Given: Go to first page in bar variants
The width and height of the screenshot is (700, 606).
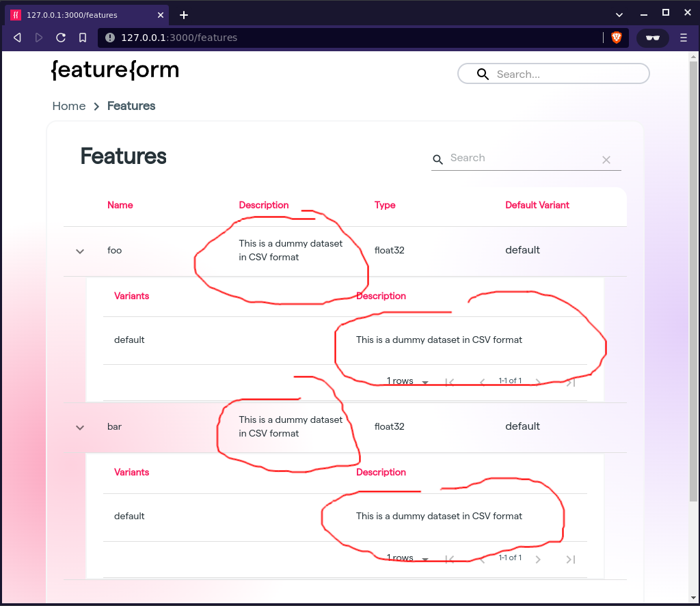Looking at the screenshot, I should (x=450, y=559).
